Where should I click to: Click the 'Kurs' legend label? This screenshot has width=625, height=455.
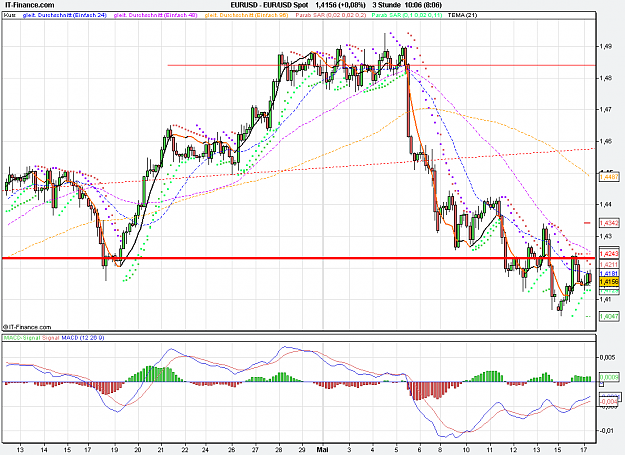[x=10, y=15]
